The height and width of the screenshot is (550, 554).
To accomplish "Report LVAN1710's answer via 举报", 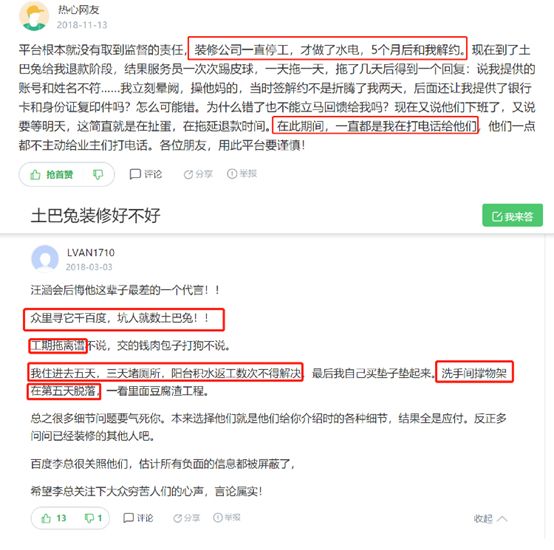I will [x=226, y=518].
